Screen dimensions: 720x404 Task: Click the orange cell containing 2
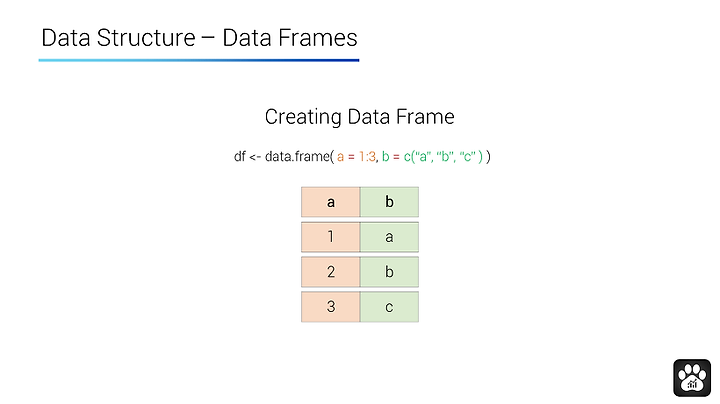point(331,272)
